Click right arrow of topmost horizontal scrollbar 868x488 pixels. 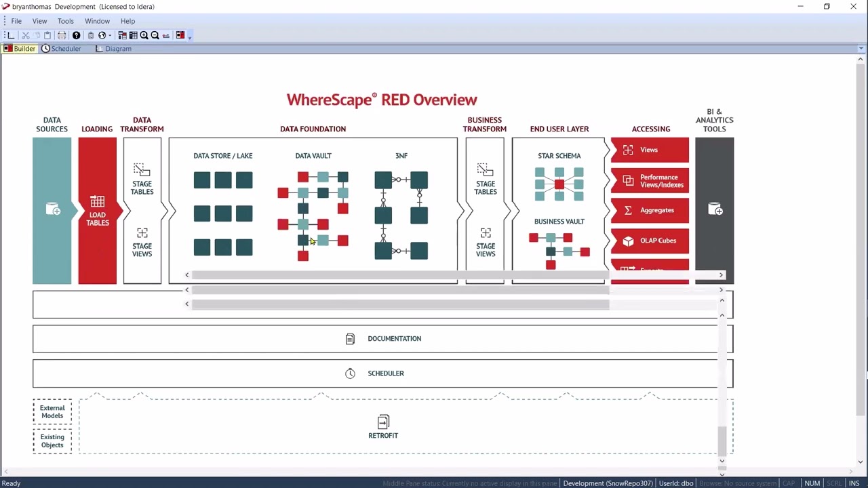[721, 275]
